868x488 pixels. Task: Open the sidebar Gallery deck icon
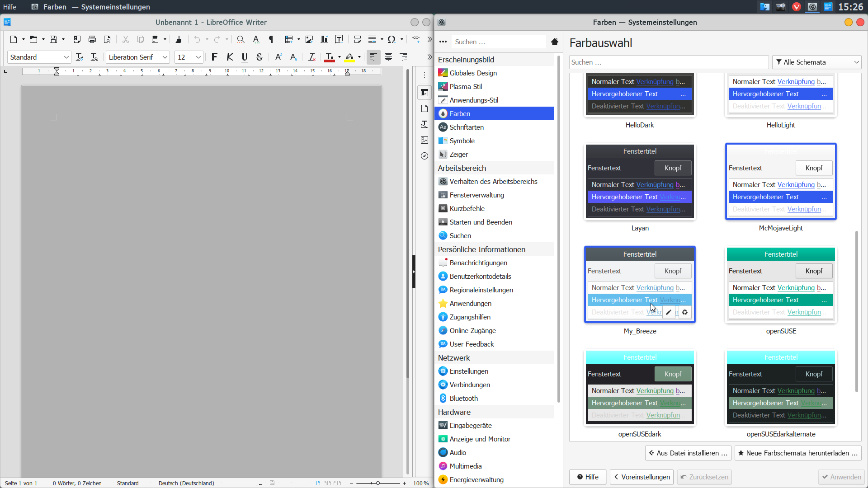click(425, 140)
